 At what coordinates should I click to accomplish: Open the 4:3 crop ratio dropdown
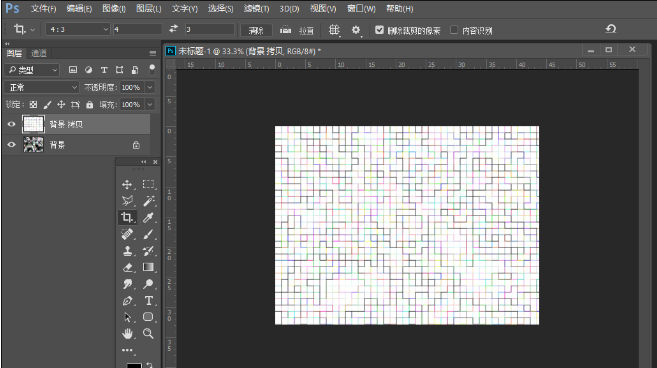(x=78, y=29)
